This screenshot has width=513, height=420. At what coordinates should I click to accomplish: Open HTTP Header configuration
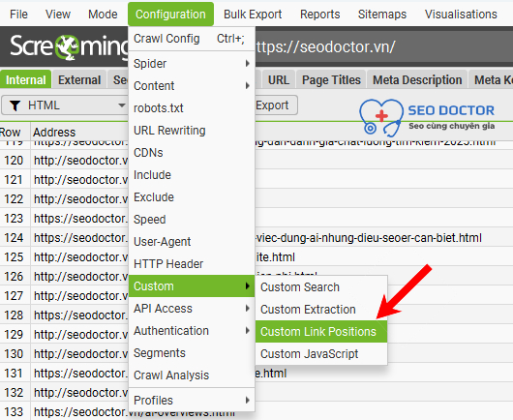[192, 263]
